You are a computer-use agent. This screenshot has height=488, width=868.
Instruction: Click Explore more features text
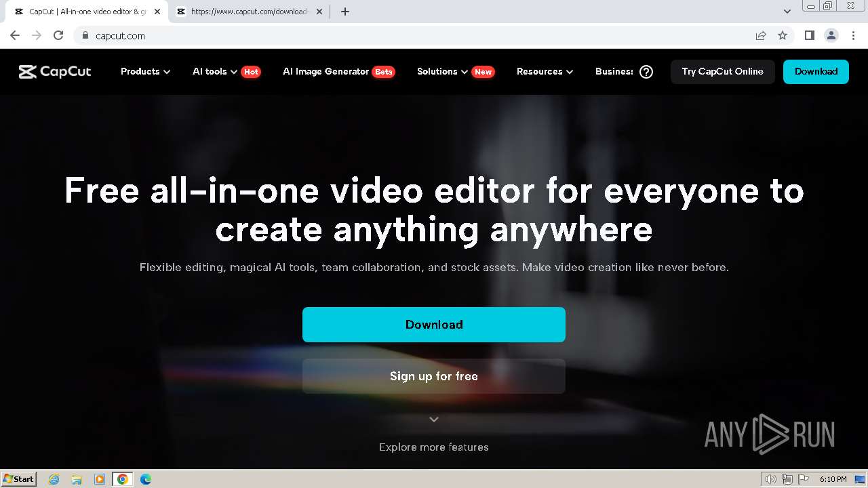click(434, 447)
